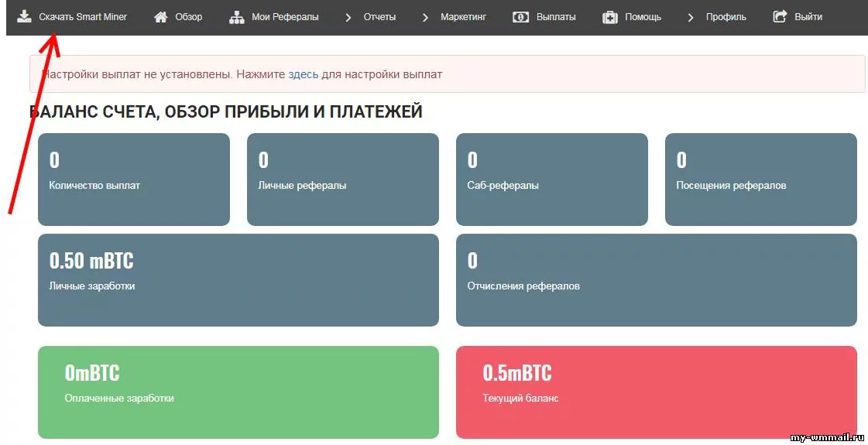
Task: Open the Мои Рефералы menu item
Action: point(285,17)
